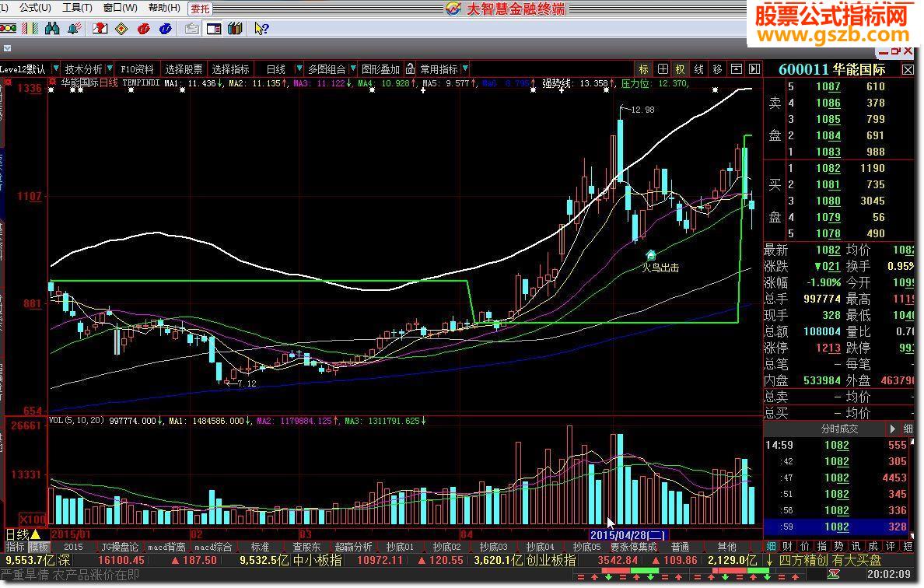Toggle the 标 marker button
Screen dimensions: 924x588
(643, 69)
